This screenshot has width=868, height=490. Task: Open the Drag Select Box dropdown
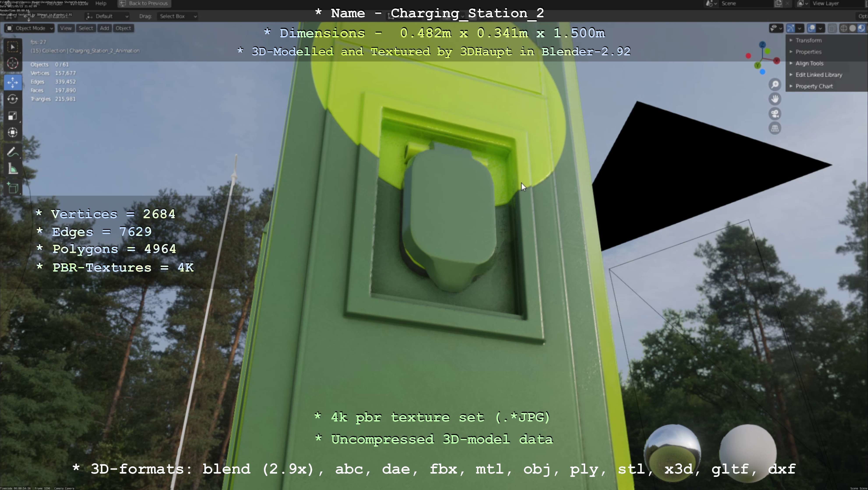(178, 16)
